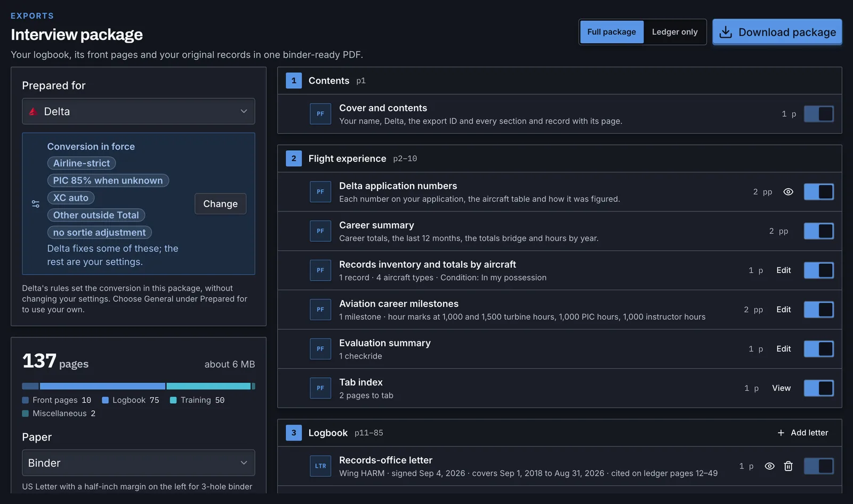Toggle the Career summary switch
Viewport: 853px width, 504px height.
pos(819,231)
